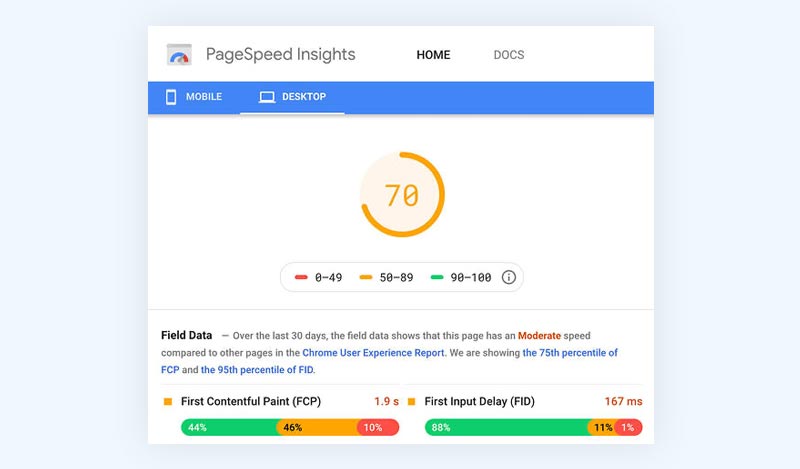The width and height of the screenshot is (800, 469).
Task: Click the 88% green FID bar segment
Action: (x=506, y=427)
